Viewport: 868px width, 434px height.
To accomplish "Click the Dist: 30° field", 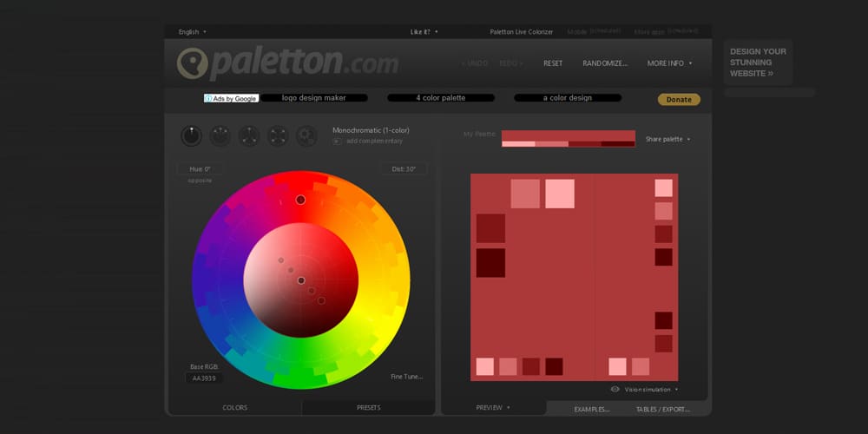I will (x=404, y=169).
